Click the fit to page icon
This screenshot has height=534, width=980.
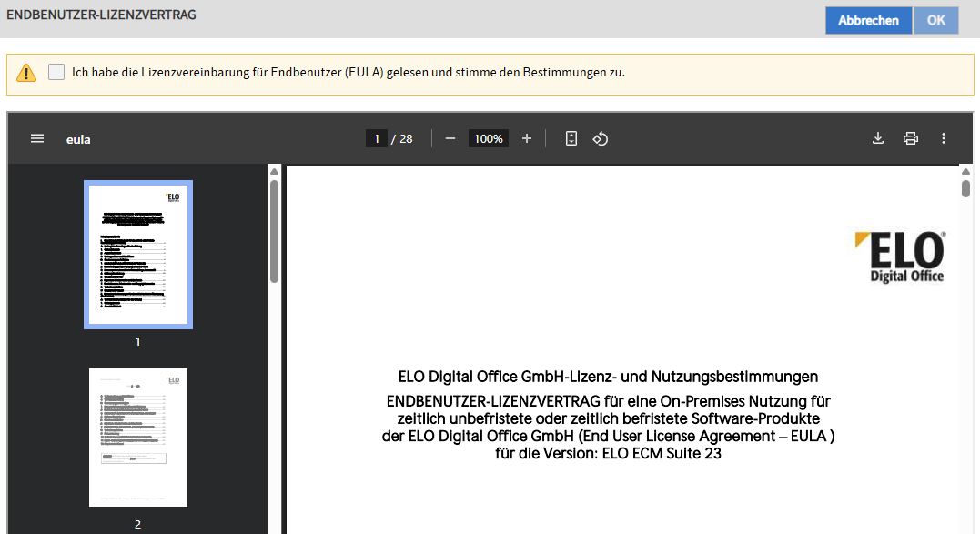click(x=571, y=138)
